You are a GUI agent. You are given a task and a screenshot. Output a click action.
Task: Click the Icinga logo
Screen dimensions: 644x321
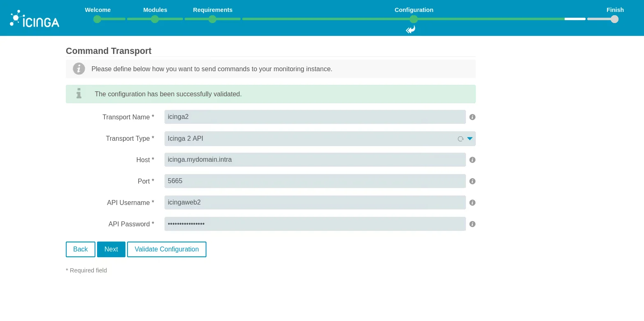tap(35, 19)
